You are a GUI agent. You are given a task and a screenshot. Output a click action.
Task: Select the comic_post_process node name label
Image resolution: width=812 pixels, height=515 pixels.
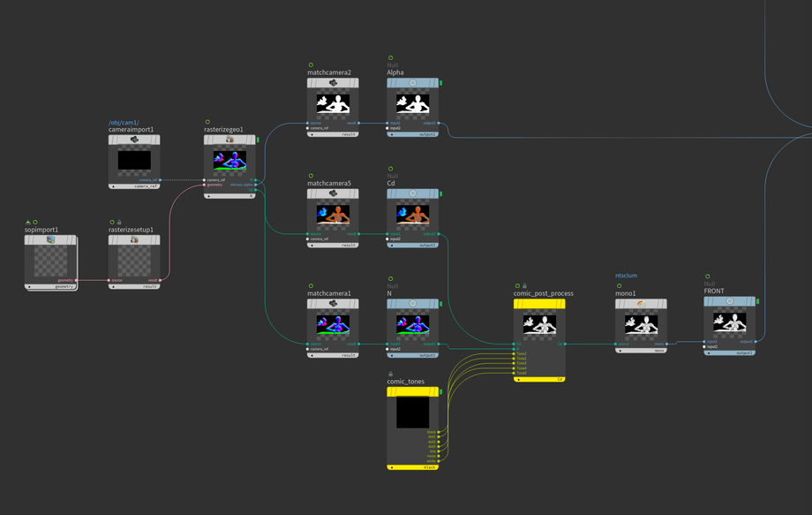pos(544,293)
